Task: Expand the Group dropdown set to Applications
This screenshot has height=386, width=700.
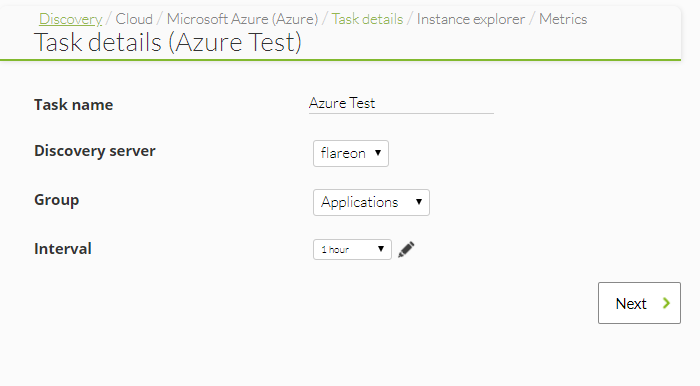Action: pyautogui.click(x=371, y=203)
